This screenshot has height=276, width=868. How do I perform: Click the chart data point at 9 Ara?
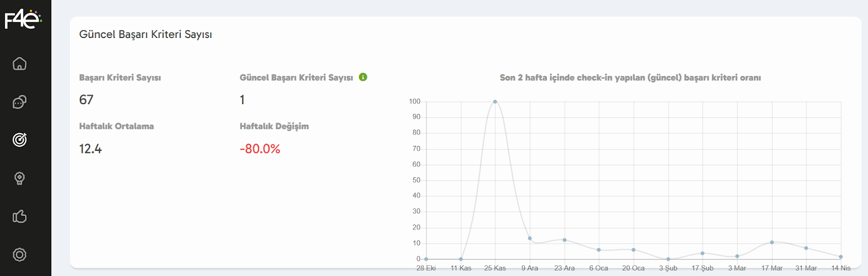pyautogui.click(x=530, y=239)
